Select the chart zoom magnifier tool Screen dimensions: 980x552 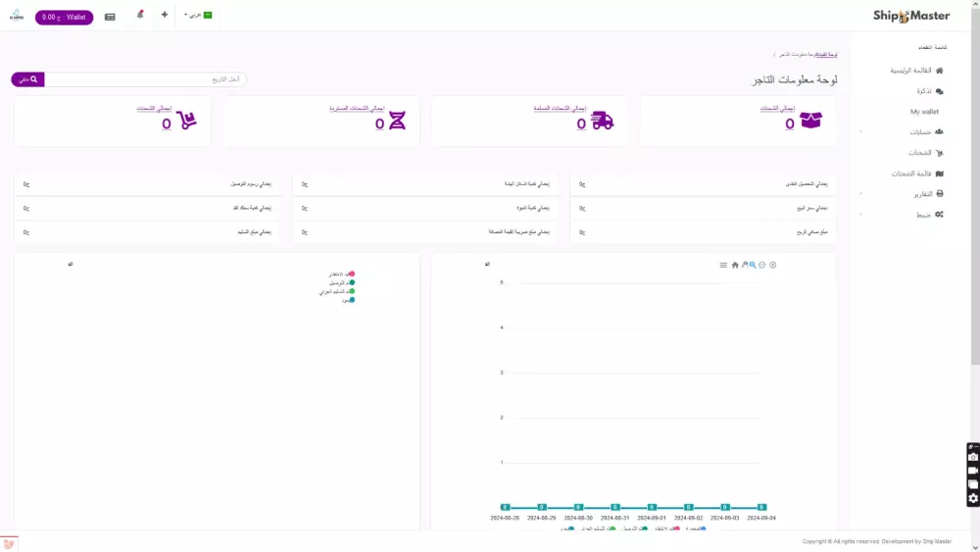pos(753,265)
